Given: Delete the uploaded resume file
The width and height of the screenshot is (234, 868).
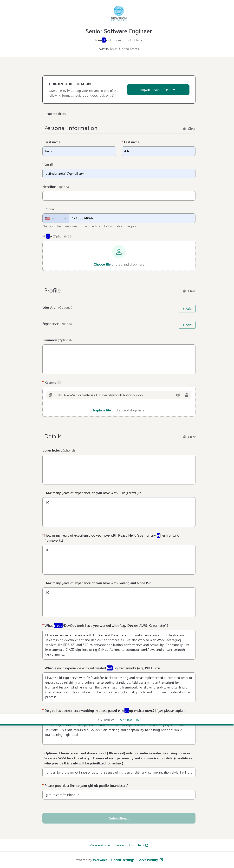Looking at the screenshot, I should pos(186,395).
